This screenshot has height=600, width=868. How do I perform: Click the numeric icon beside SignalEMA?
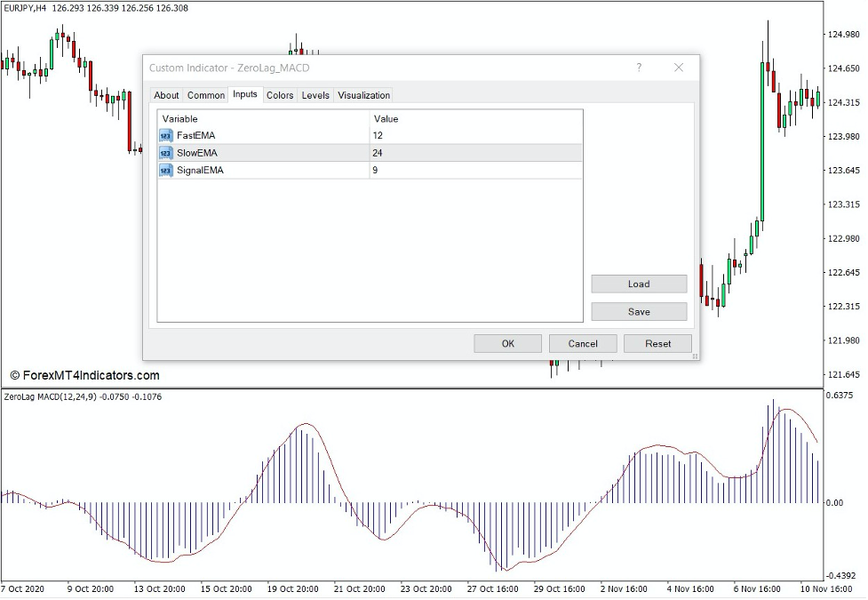pos(165,170)
